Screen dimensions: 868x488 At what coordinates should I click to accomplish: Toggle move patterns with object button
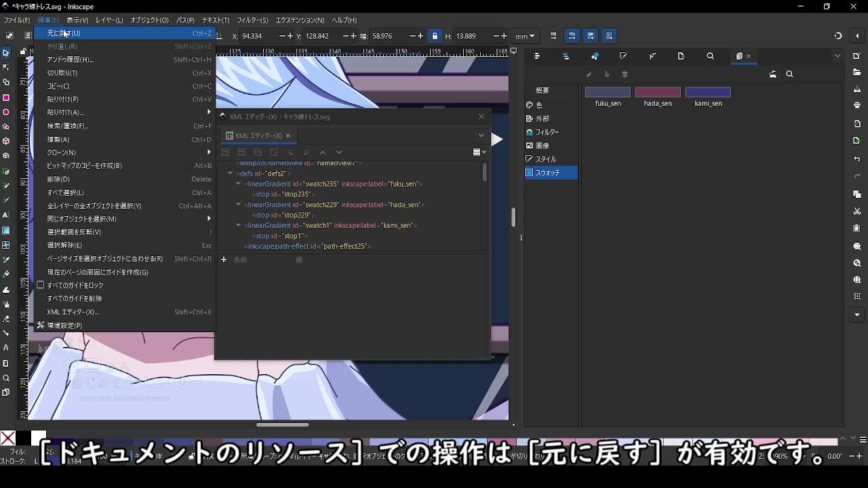pyautogui.click(x=609, y=36)
